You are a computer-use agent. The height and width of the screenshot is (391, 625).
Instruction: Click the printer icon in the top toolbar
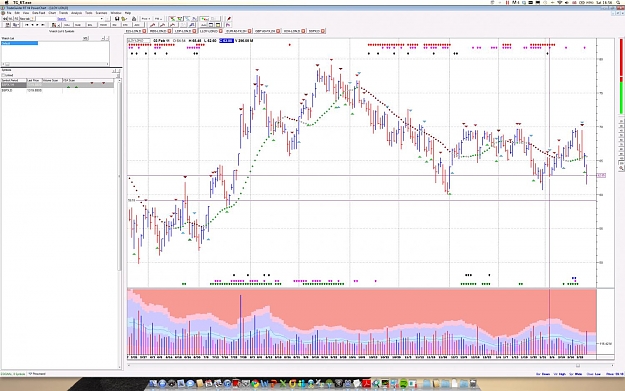tap(134, 19)
